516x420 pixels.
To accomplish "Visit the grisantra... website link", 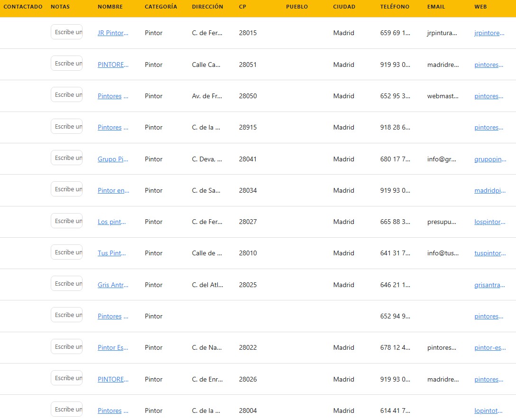I will [489, 285].
